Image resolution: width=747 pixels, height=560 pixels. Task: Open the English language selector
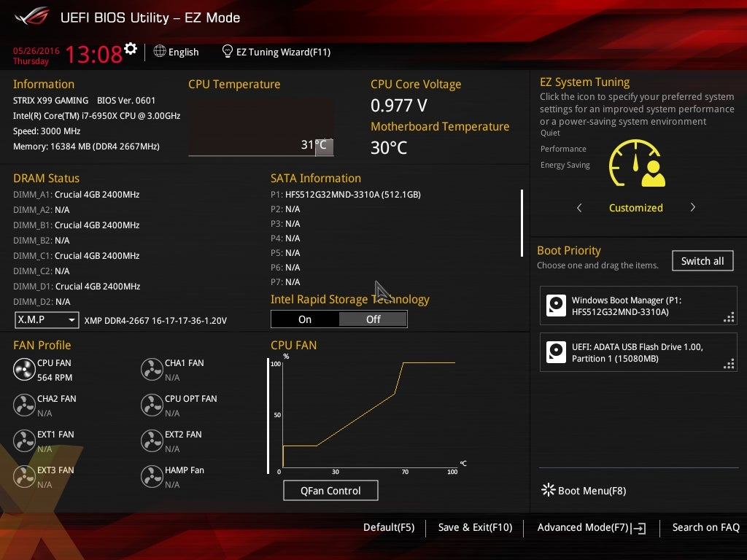click(176, 52)
